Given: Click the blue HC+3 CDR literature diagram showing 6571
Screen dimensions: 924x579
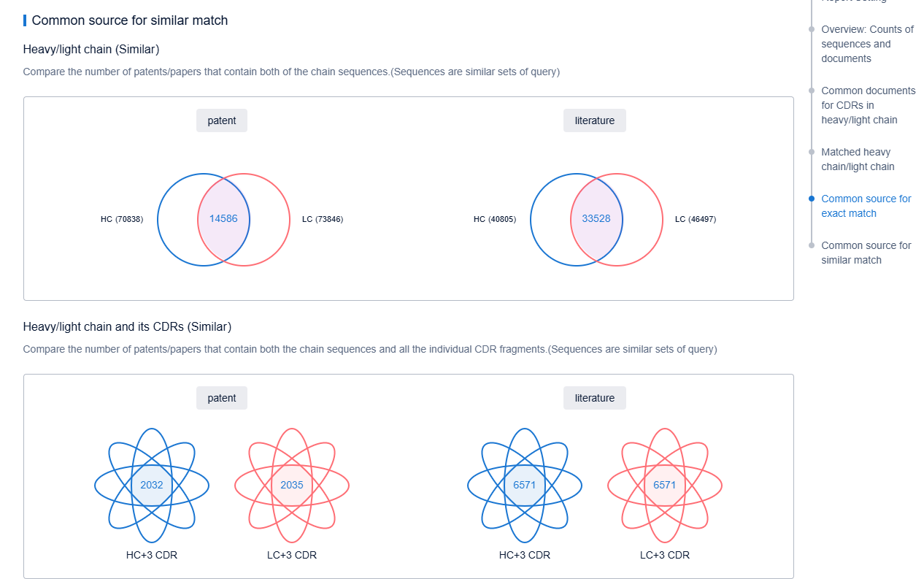Looking at the screenshot, I should (525, 485).
